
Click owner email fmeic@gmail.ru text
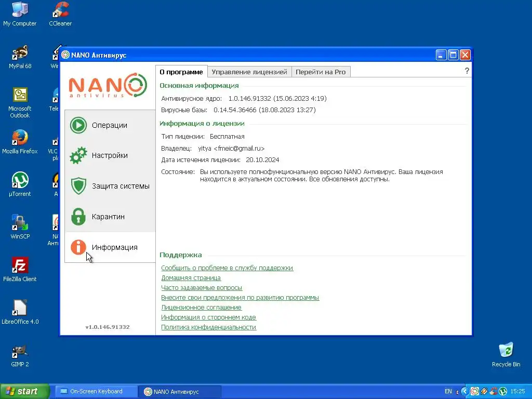point(239,148)
